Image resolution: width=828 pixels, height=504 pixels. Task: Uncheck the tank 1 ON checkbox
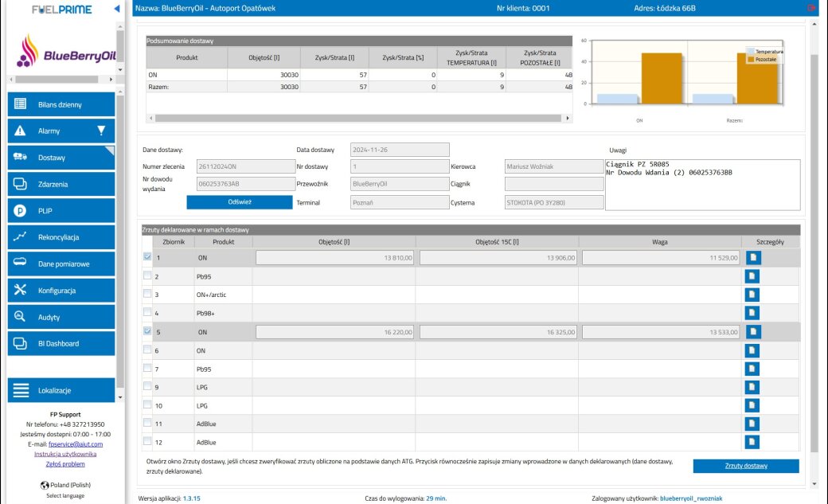click(147, 256)
